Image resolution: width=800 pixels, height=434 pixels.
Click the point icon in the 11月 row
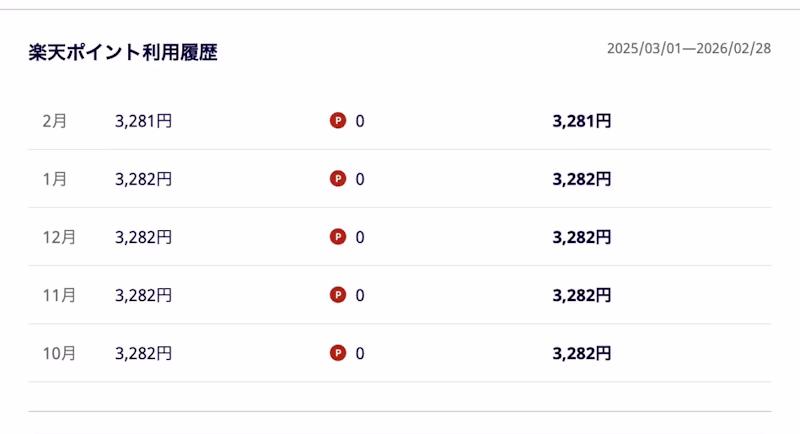pos(338,295)
